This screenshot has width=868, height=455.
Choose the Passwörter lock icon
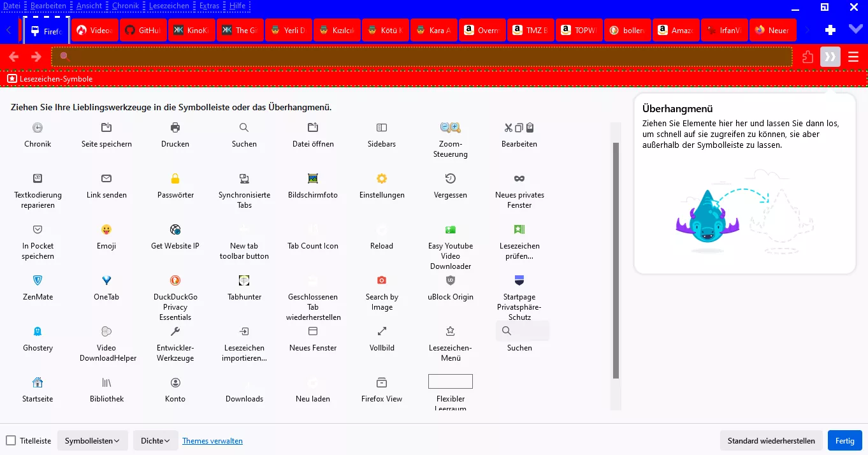click(175, 178)
